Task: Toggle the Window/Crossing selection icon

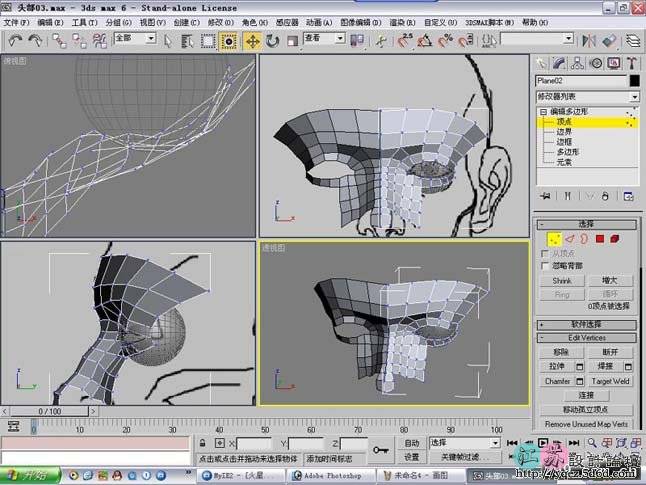Action: pyautogui.click(x=228, y=41)
